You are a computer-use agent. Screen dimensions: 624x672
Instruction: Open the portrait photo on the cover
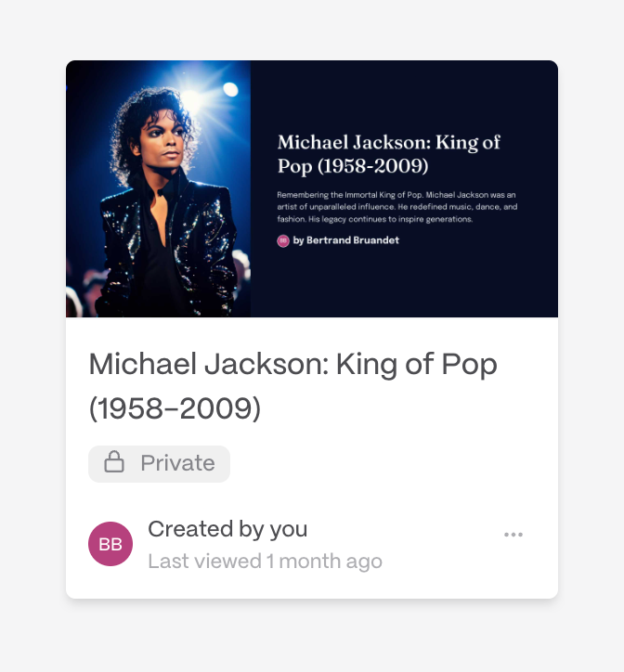click(x=158, y=188)
